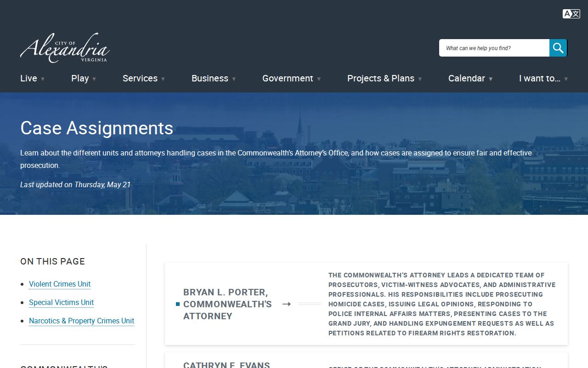This screenshot has height=368, width=588.
Task: Select the 'ON THIS PAGE' sidebar heading
Action: pyautogui.click(x=52, y=261)
